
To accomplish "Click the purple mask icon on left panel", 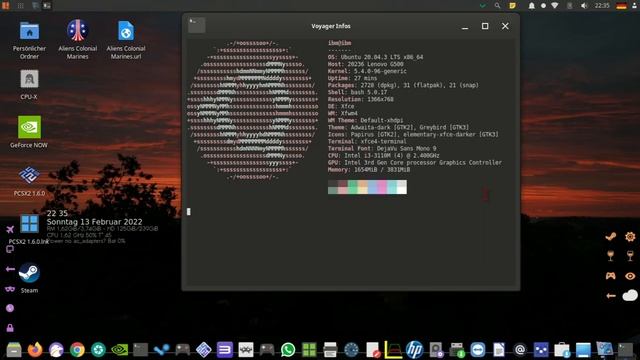I will click(x=10, y=289).
